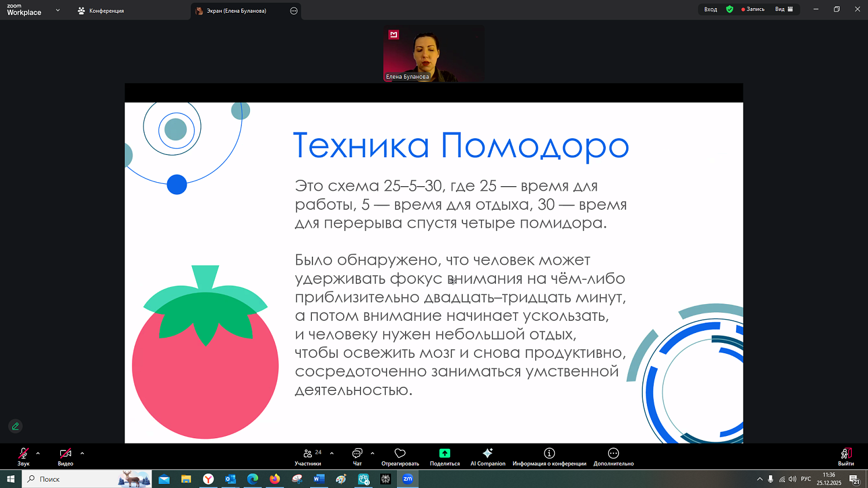868x488 pixels.
Task: Select the Экран (Елена Буланова) tab
Action: 237,10
